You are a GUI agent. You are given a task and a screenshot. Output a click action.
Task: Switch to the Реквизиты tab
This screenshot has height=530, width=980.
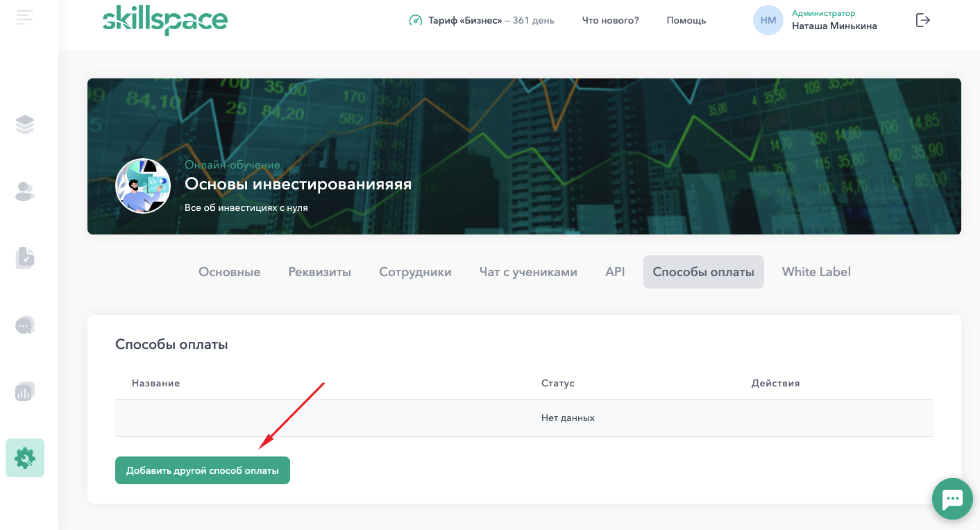[x=320, y=272]
